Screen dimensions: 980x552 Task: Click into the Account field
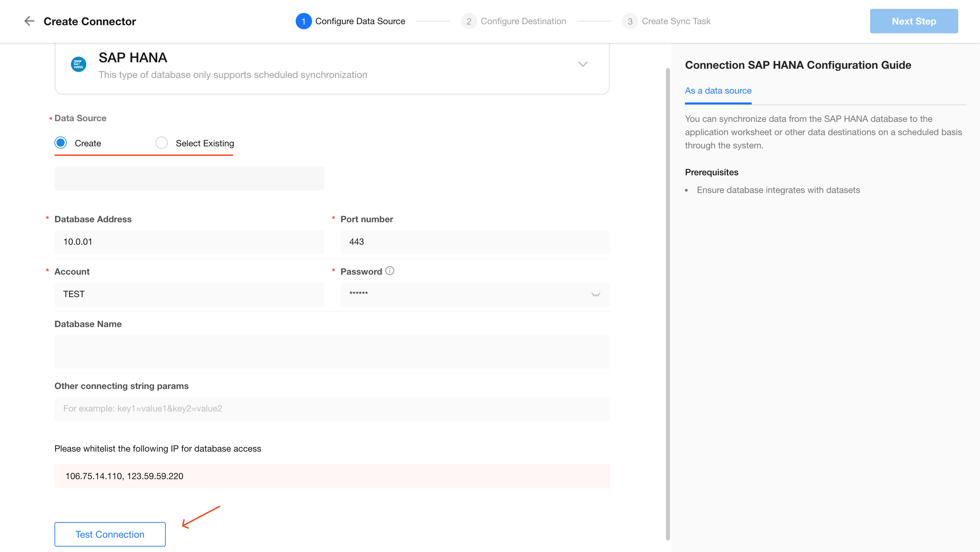(189, 294)
